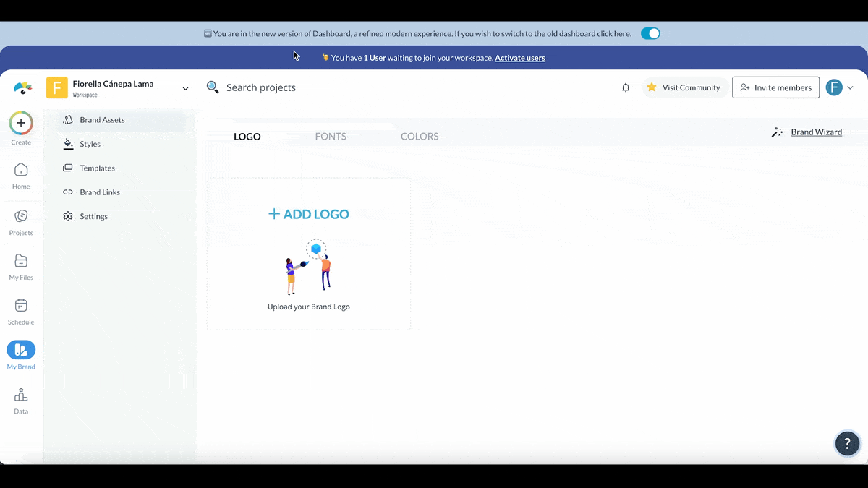Viewport: 868px width, 488px height.
Task: Open the help question mark button
Action: pos(847,444)
